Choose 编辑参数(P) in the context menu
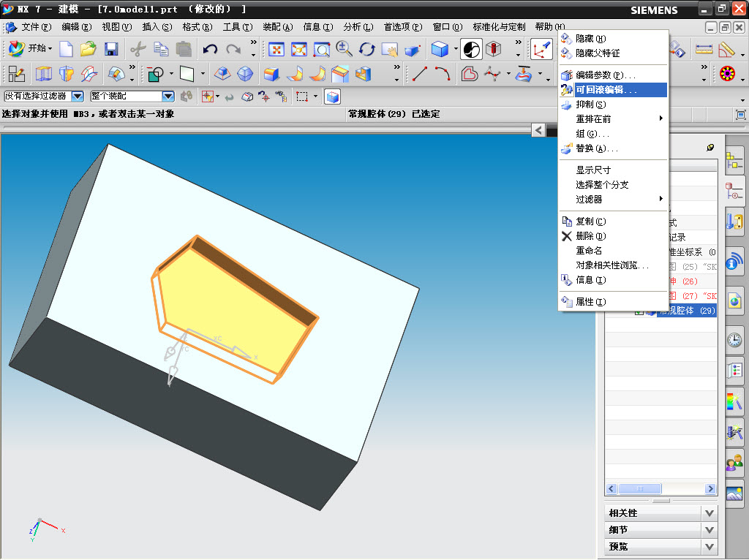 click(x=613, y=75)
